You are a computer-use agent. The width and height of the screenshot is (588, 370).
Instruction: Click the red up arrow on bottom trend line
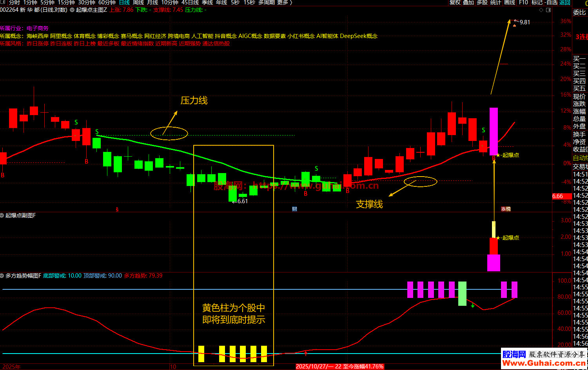click(x=306, y=353)
